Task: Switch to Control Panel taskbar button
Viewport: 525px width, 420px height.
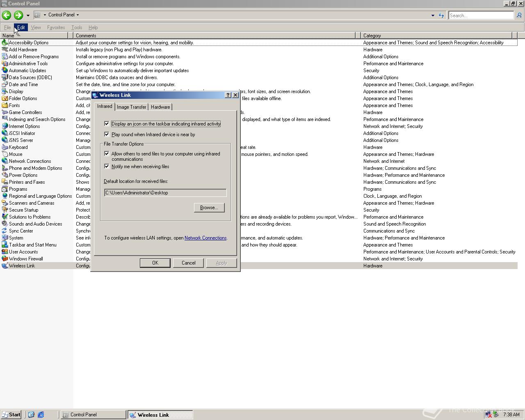Action: click(x=94, y=415)
